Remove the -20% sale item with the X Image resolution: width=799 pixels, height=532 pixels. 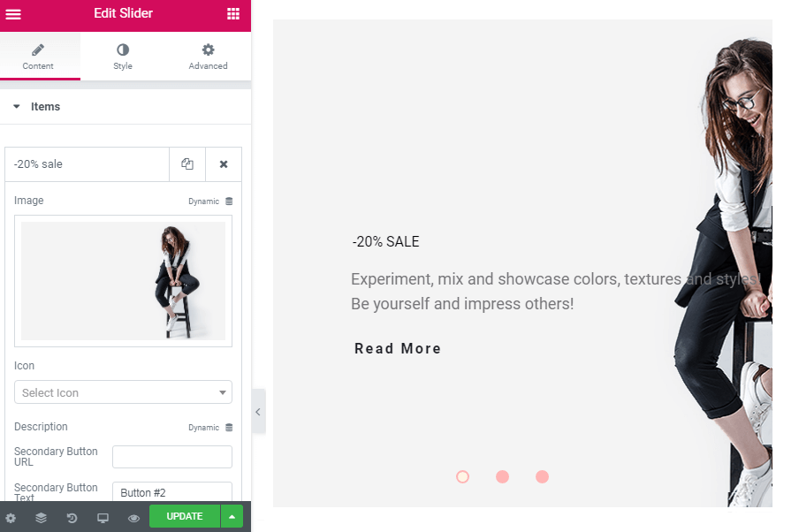pos(224,164)
